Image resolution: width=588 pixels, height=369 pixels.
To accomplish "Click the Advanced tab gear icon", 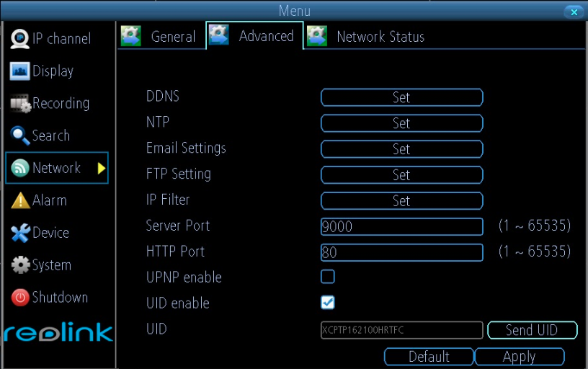I will click(x=218, y=35).
